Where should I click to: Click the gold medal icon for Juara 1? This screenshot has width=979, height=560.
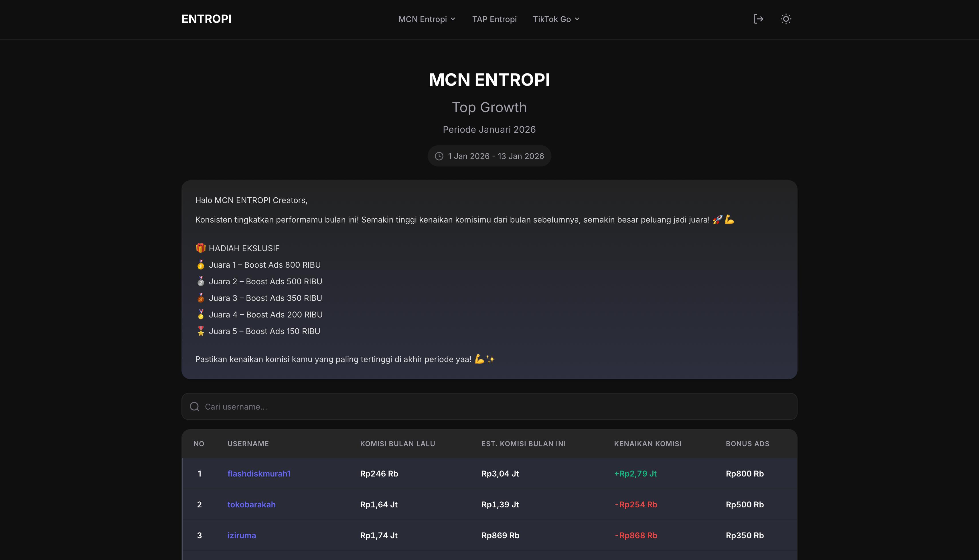click(x=200, y=265)
